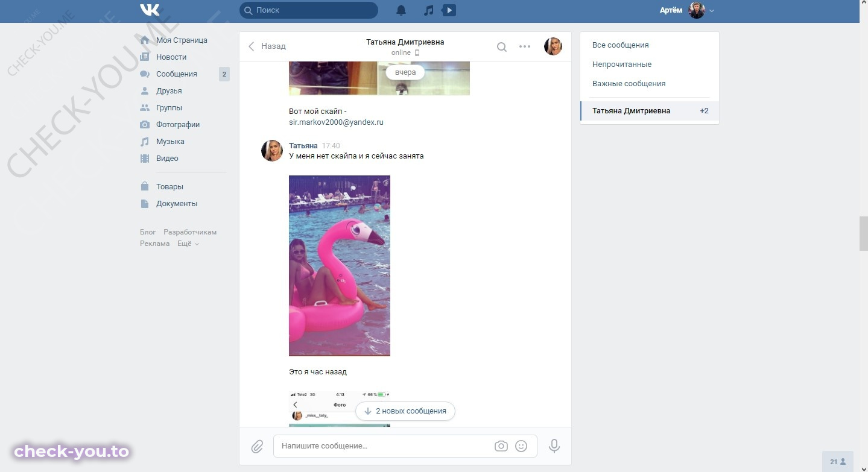Click the camera icon beside Фотографии
The image size is (868, 472).
coord(145,125)
